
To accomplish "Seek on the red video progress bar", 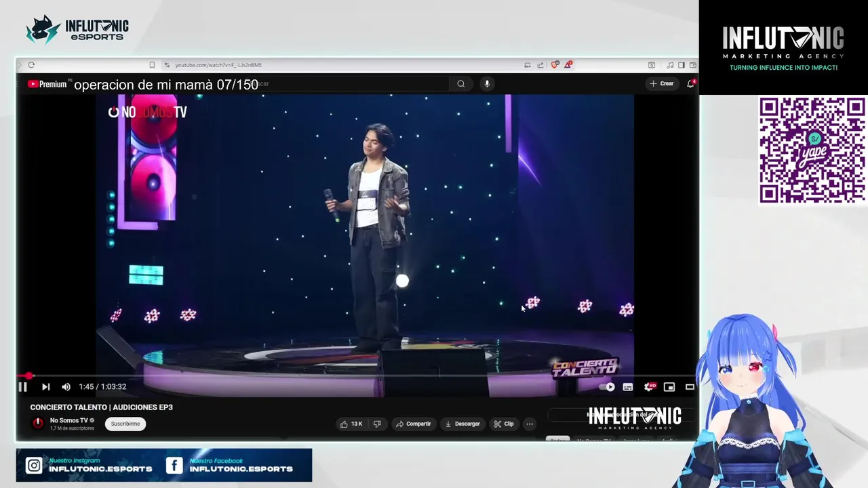I will click(x=357, y=375).
